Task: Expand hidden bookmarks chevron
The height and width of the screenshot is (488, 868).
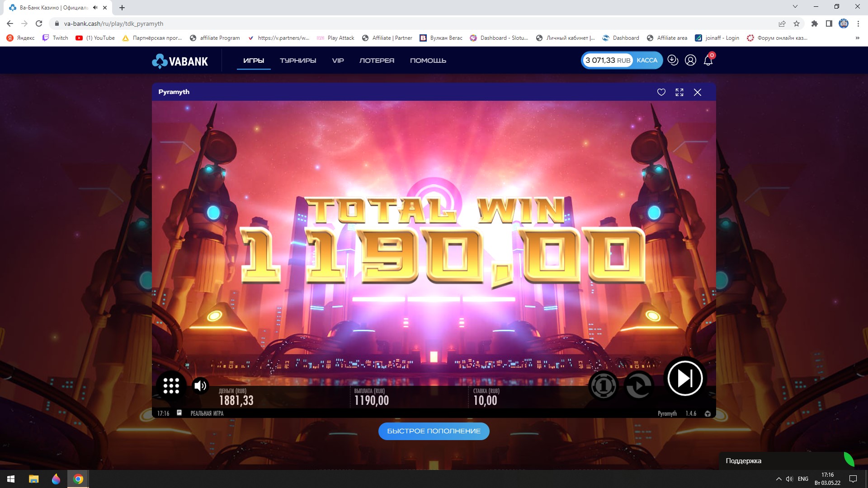Action: tap(857, 38)
